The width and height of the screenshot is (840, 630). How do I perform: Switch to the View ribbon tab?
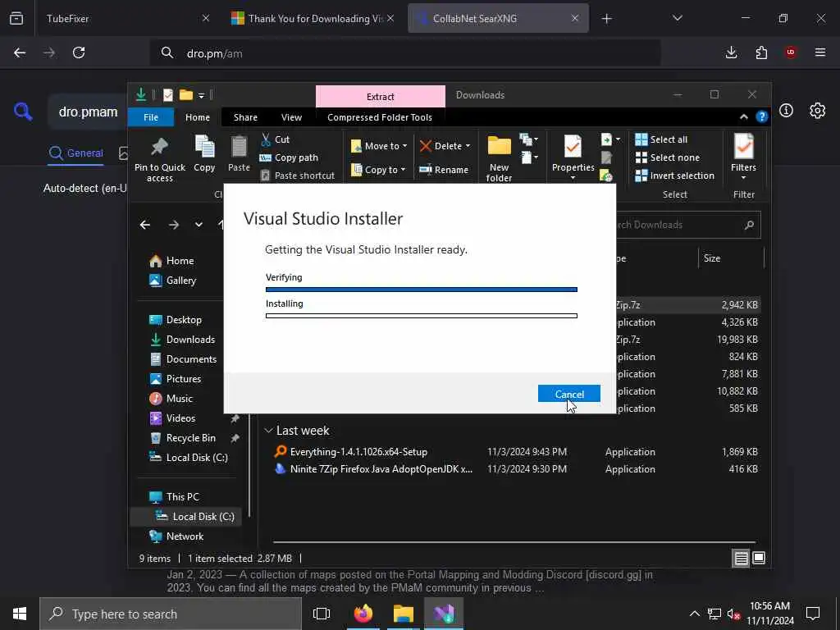(x=291, y=116)
